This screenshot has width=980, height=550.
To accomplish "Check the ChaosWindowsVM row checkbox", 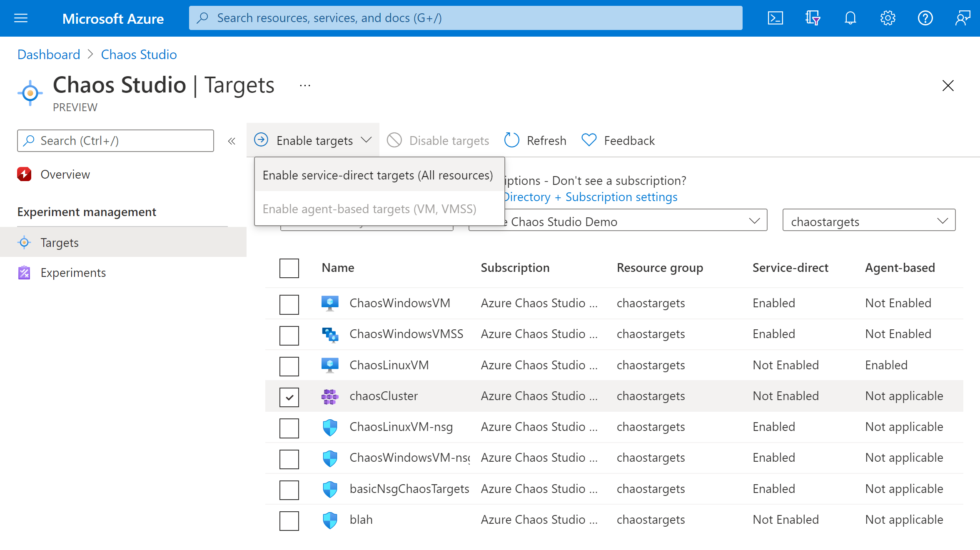I will [289, 304].
